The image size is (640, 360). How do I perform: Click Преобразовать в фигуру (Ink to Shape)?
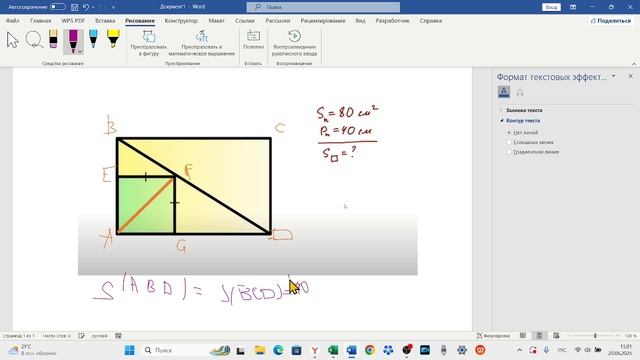click(x=149, y=43)
